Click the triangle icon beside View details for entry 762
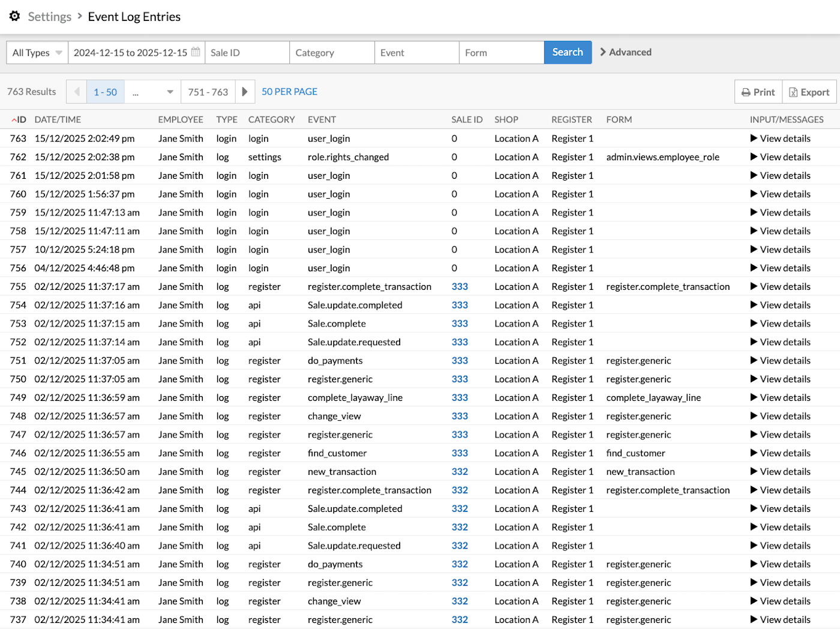840x629 pixels. tap(755, 157)
